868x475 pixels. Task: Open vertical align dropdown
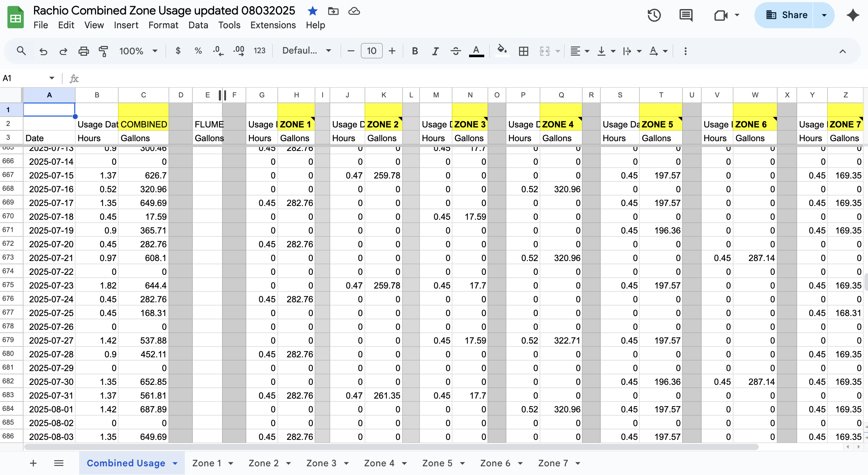point(606,51)
